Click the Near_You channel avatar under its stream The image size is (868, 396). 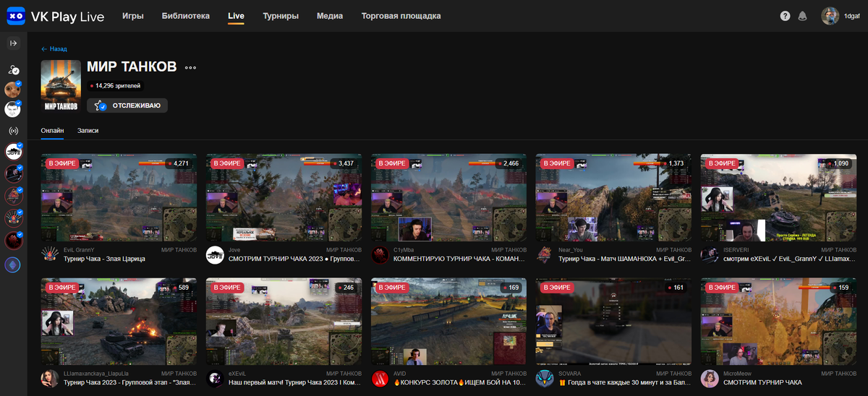click(x=545, y=254)
